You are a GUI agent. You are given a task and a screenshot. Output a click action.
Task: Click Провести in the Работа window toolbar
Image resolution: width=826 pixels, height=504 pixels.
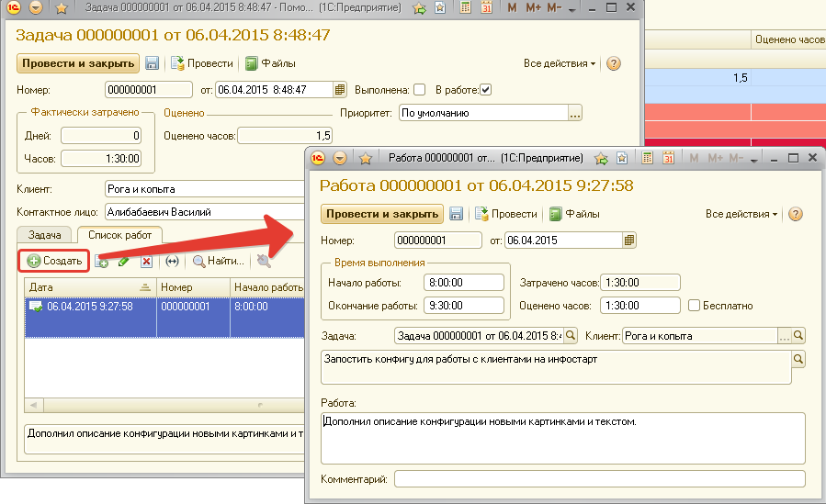tap(505, 214)
